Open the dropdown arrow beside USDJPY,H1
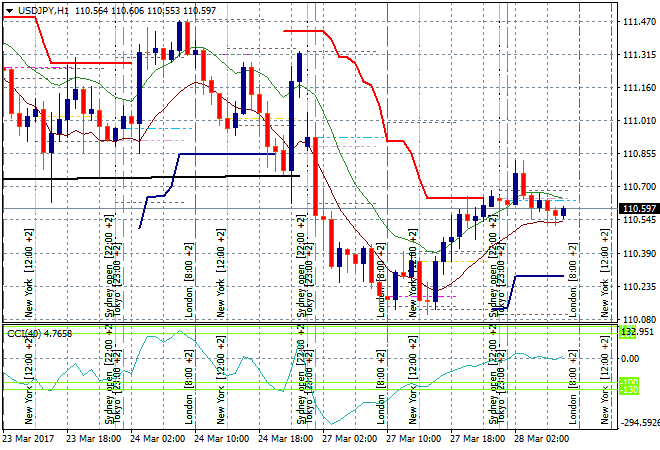This screenshot has width=660, height=450. coord(8,9)
